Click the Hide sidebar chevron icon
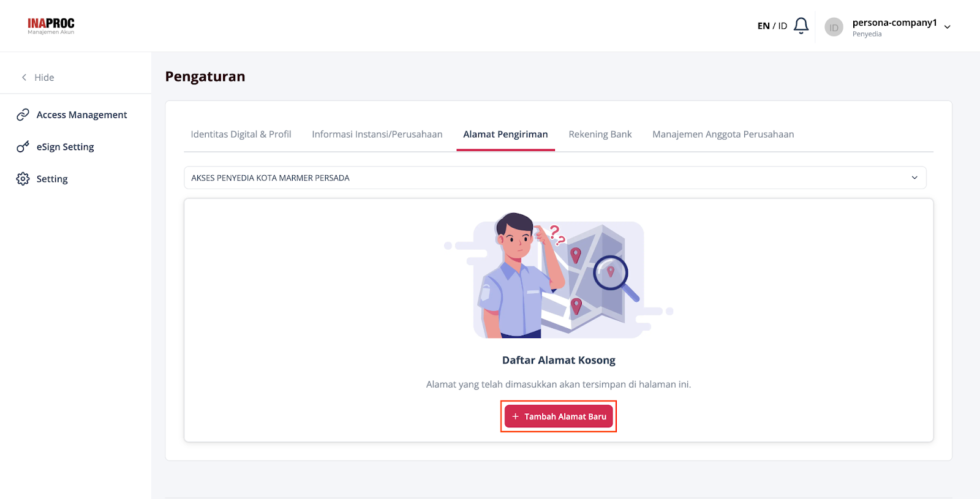Viewport: 980px width, 499px height. (x=24, y=77)
